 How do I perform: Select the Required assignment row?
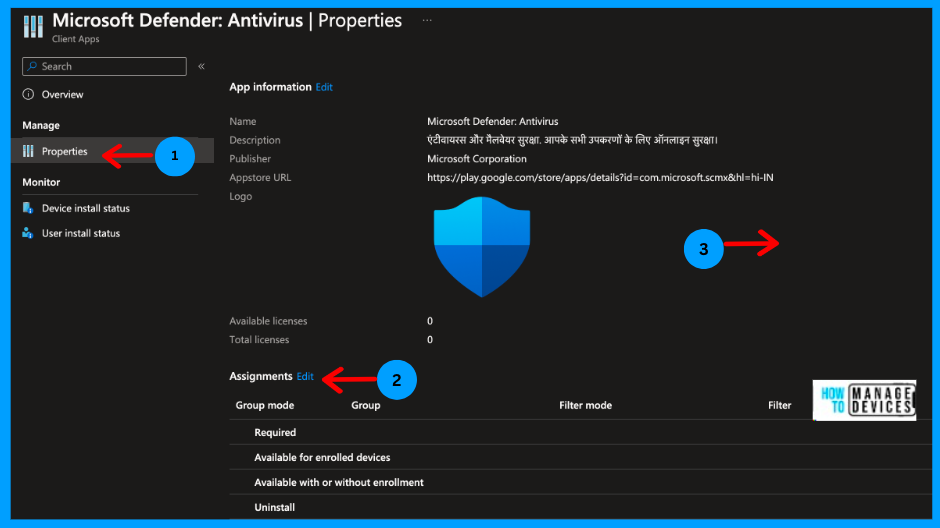tap(580, 432)
